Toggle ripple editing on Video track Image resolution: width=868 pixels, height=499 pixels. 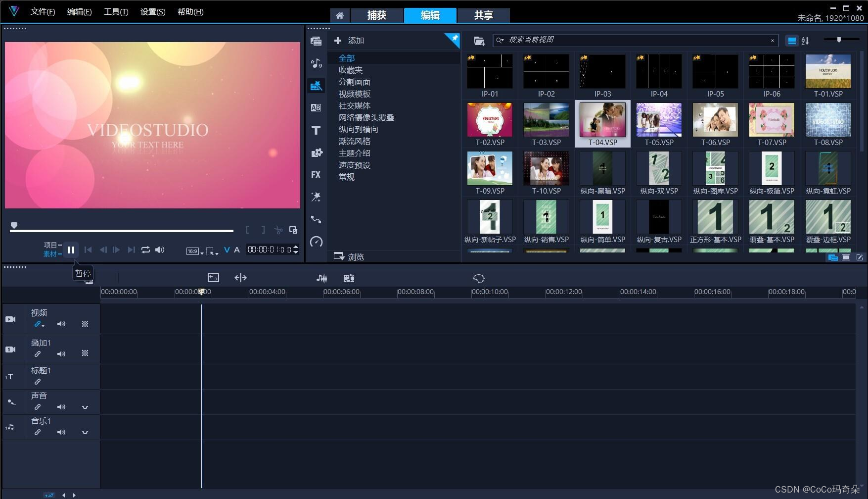point(37,324)
